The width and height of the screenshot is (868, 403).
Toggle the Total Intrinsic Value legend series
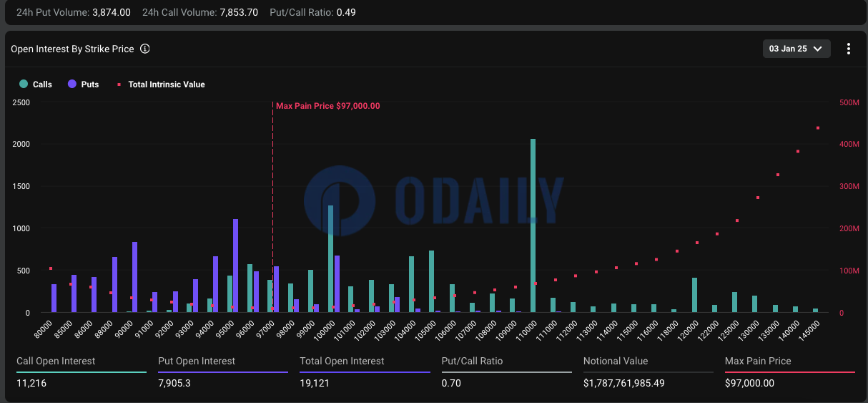click(x=160, y=84)
